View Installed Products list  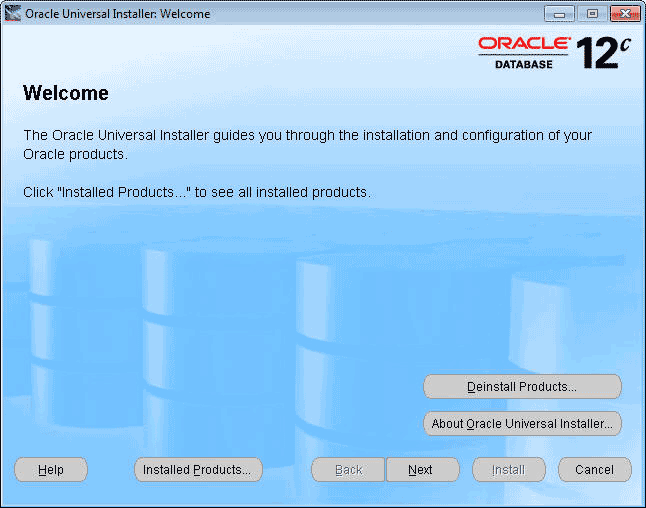pyautogui.click(x=198, y=469)
